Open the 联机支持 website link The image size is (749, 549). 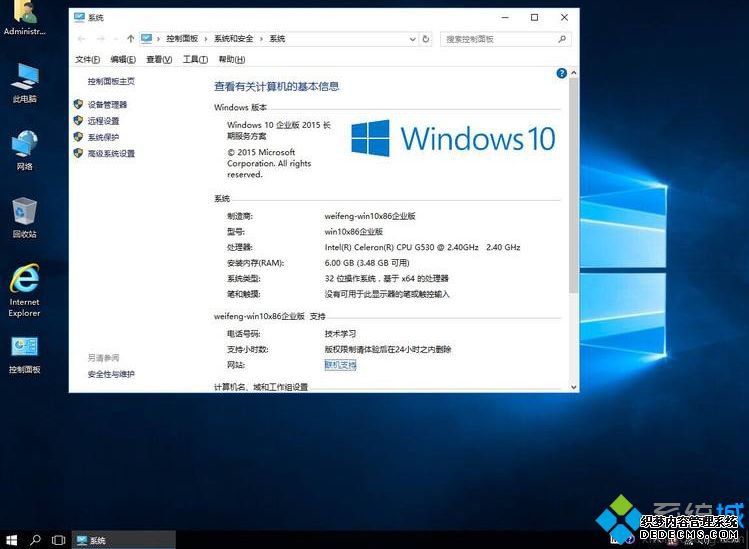pyautogui.click(x=340, y=365)
